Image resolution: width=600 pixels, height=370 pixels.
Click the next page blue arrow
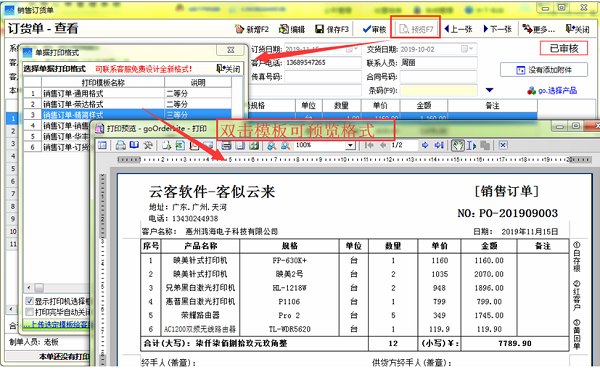[x=425, y=145]
